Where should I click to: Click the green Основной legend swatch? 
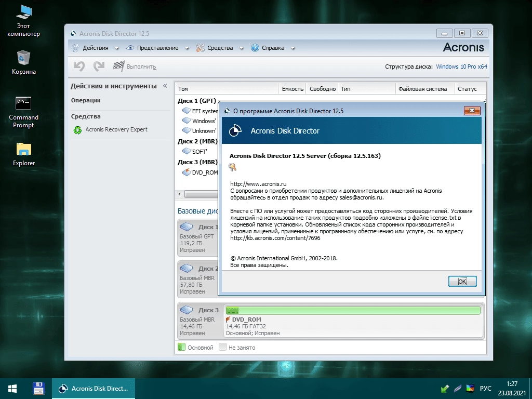click(181, 347)
